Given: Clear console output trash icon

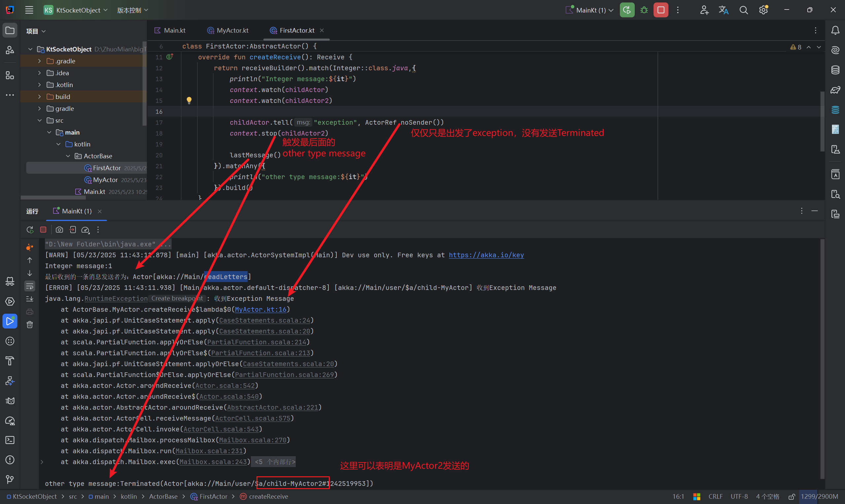Looking at the screenshot, I should coord(30,325).
